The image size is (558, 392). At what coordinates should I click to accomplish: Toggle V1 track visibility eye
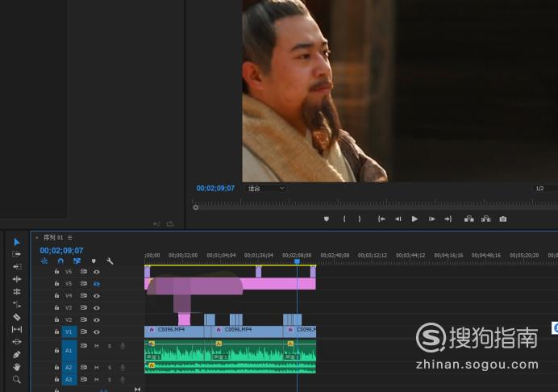[x=97, y=332]
